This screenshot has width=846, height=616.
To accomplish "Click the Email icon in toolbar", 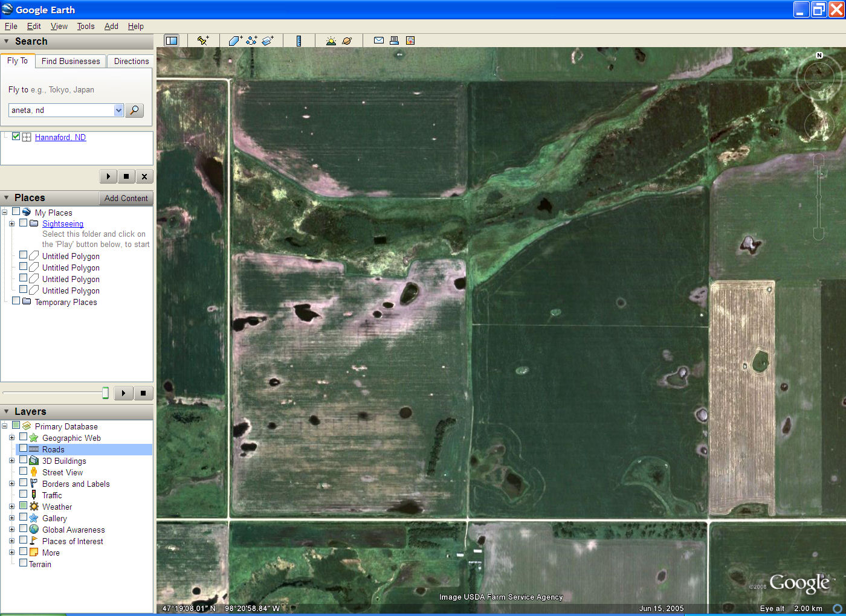I will (x=379, y=40).
